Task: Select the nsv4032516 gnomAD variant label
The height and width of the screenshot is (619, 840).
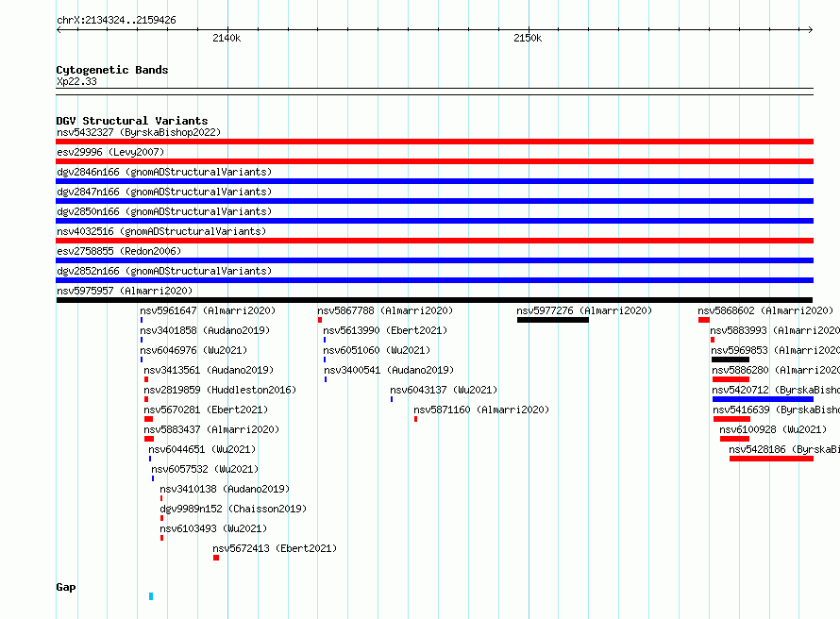Action: [161, 231]
